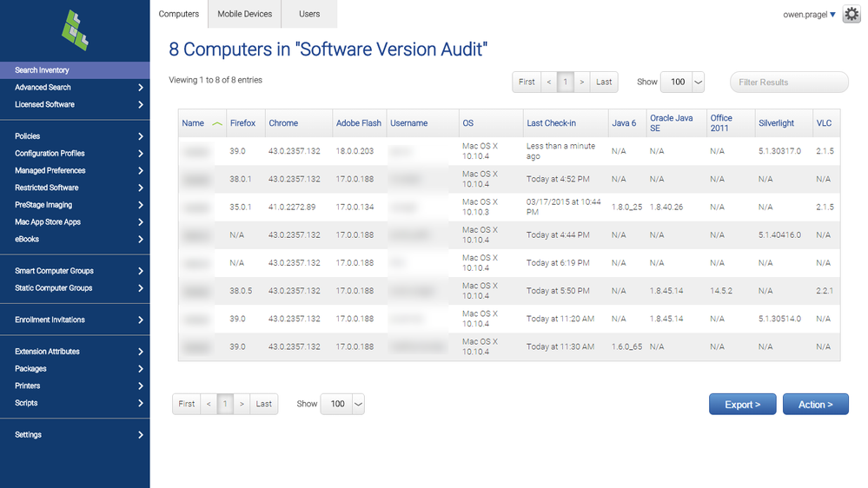Open owen.pragel account dropdown

click(x=809, y=15)
